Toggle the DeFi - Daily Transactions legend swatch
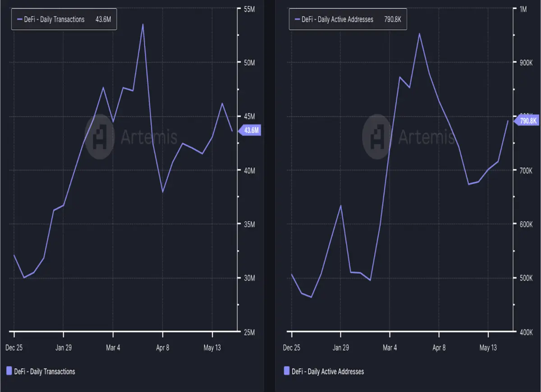 pyautogui.click(x=9, y=371)
